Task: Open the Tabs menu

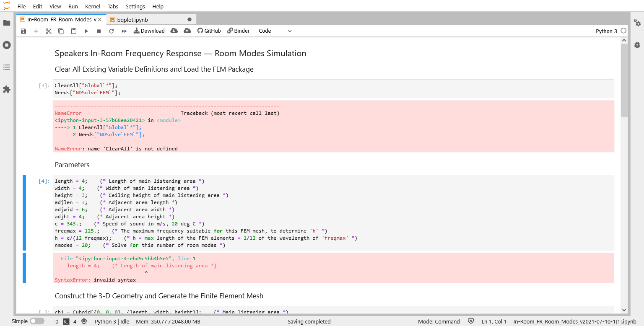Action: coord(113,6)
